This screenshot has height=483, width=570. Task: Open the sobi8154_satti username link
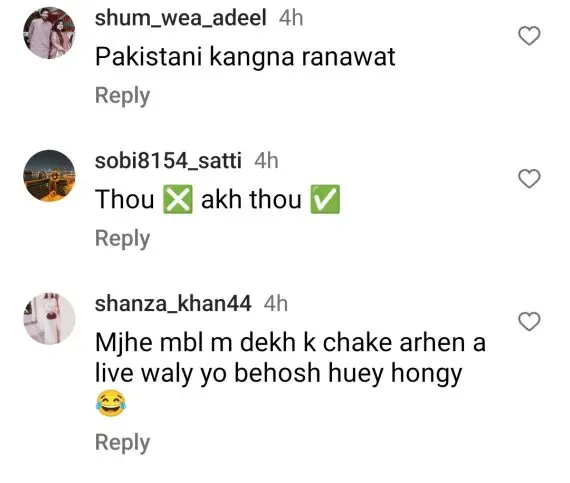click(x=168, y=160)
